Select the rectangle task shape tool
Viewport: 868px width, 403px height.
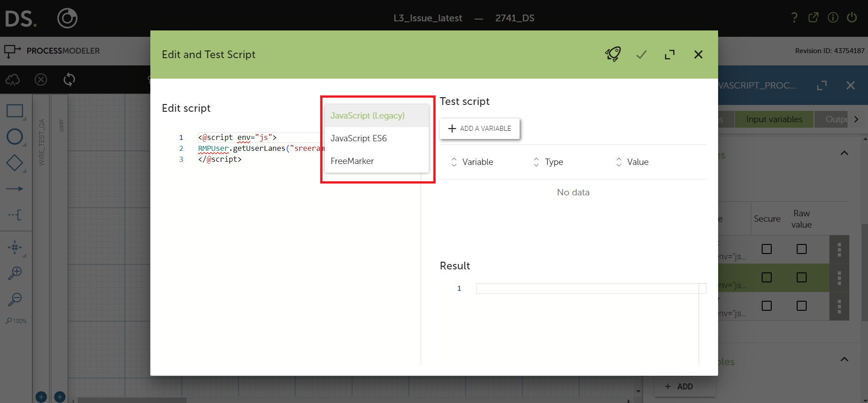[x=15, y=111]
